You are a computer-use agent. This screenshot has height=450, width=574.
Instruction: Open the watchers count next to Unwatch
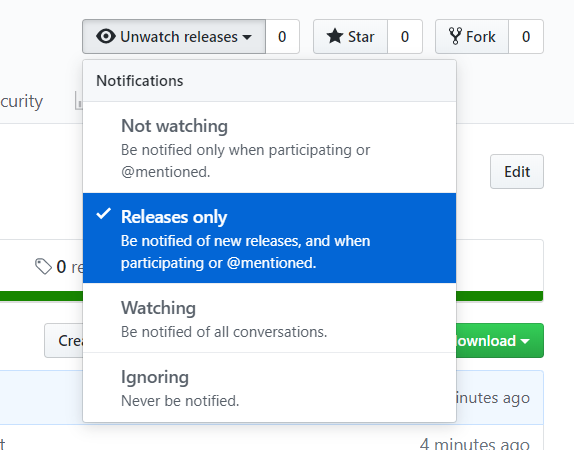click(x=282, y=37)
